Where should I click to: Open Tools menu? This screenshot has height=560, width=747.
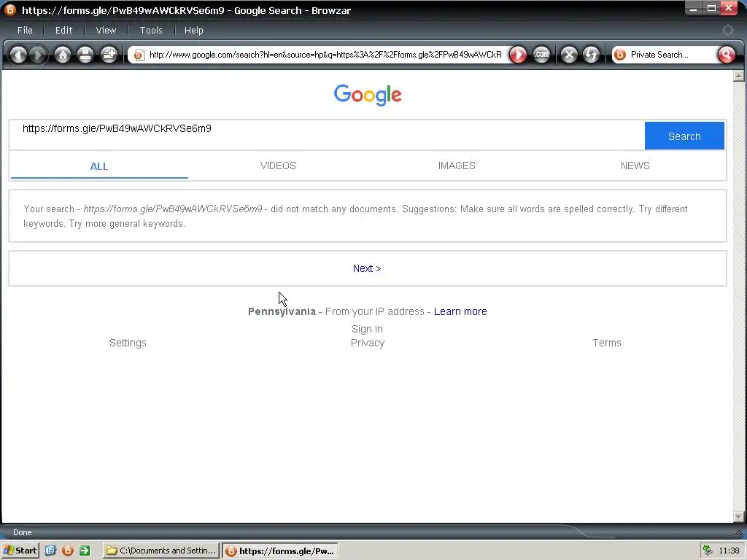coord(151,30)
